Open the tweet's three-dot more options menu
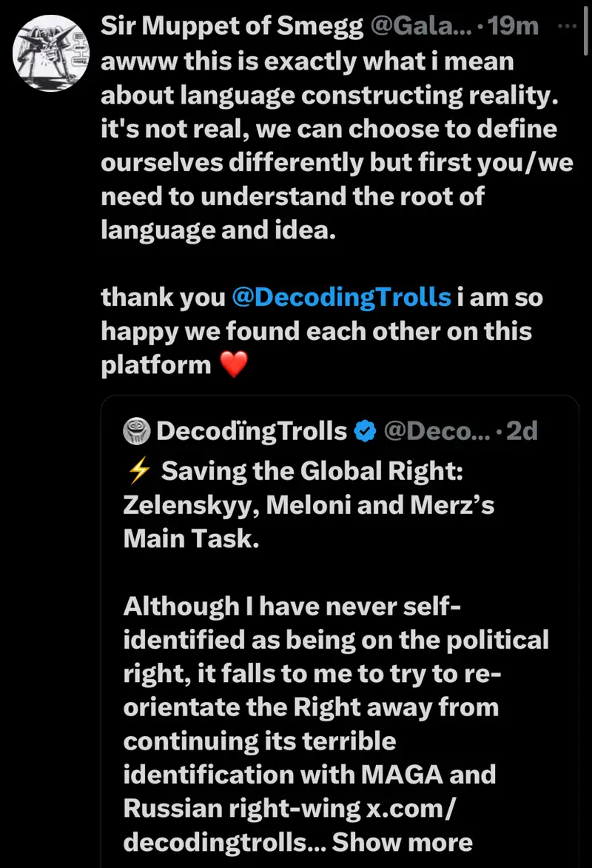 [x=565, y=25]
